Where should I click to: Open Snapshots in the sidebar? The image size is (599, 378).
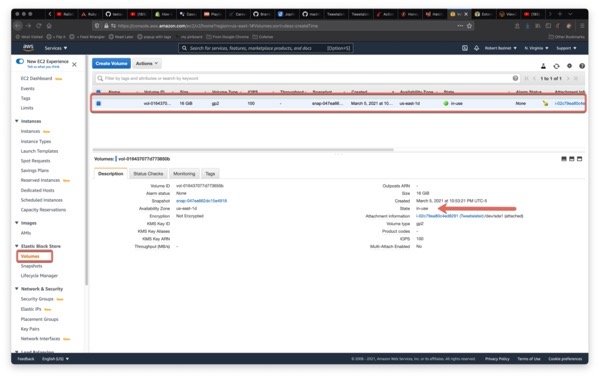[x=31, y=266]
